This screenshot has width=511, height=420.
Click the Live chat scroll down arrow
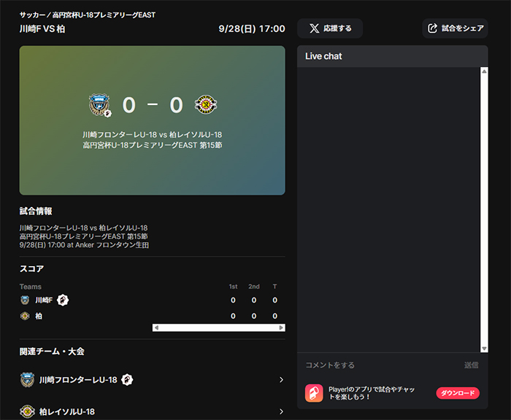click(x=484, y=349)
